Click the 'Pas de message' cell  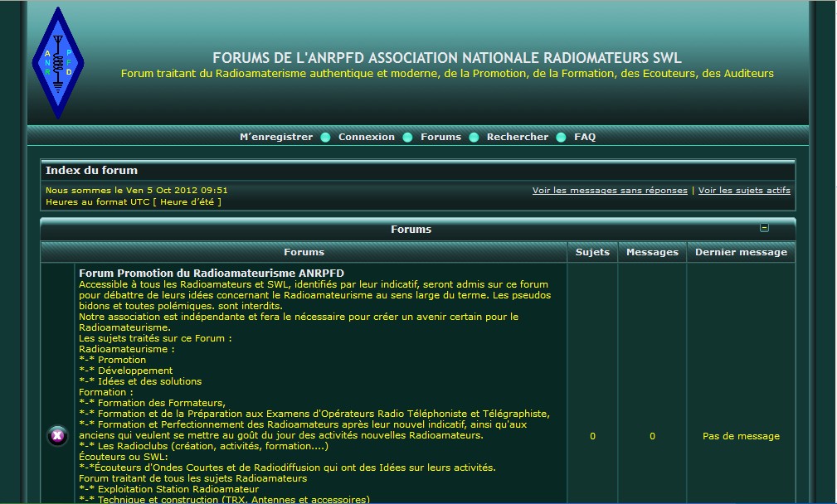click(x=741, y=436)
